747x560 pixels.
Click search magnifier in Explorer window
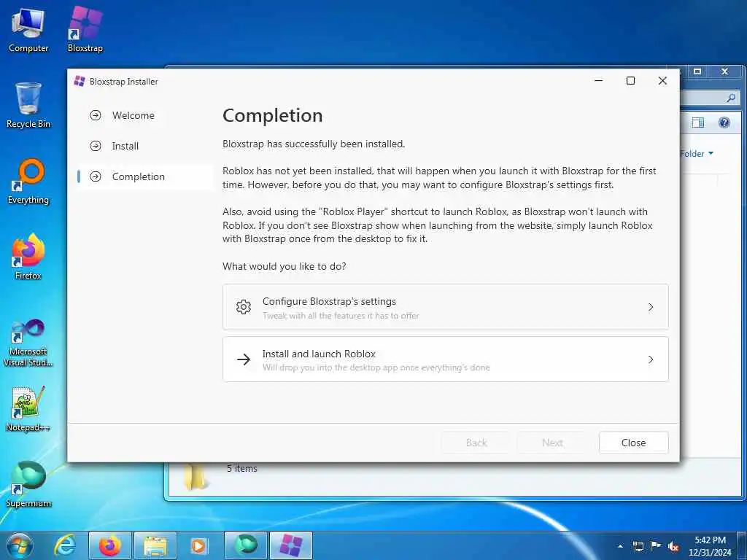click(731, 98)
